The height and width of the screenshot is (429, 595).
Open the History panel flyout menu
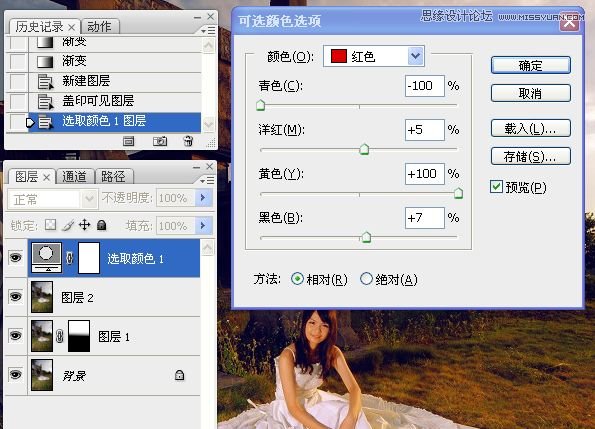[208, 30]
